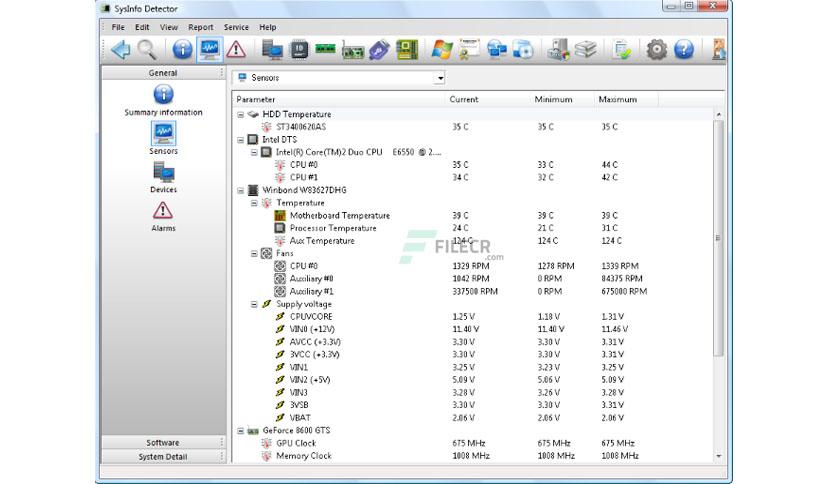Screen dimensions: 836x484
Task: Click the vertical scrollbar thumb
Action: [x=719, y=238]
